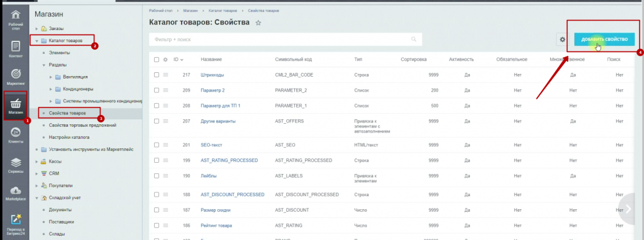Focus the Фильтр + поиск field
Viewport: 644px width, 240px height.
click(286, 40)
